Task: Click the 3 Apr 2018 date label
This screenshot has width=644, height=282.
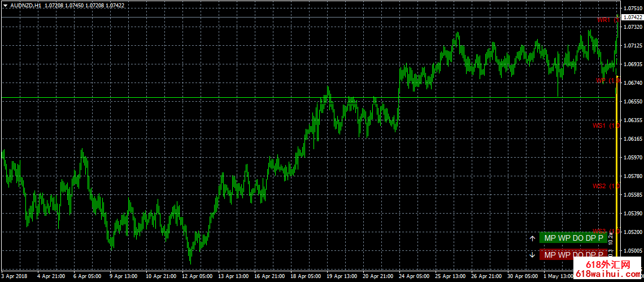Action: 15,277
